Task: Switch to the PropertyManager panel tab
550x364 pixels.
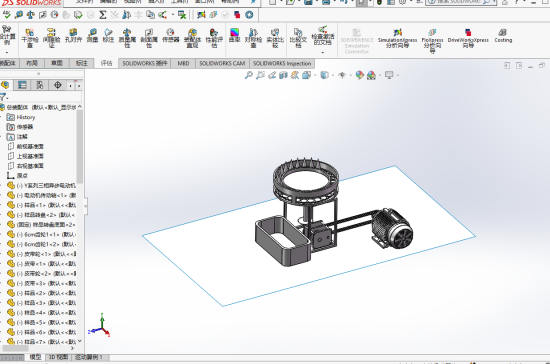Action: click(x=22, y=85)
